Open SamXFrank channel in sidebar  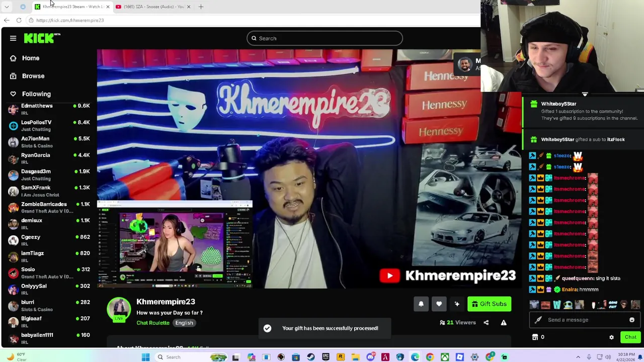point(49,191)
